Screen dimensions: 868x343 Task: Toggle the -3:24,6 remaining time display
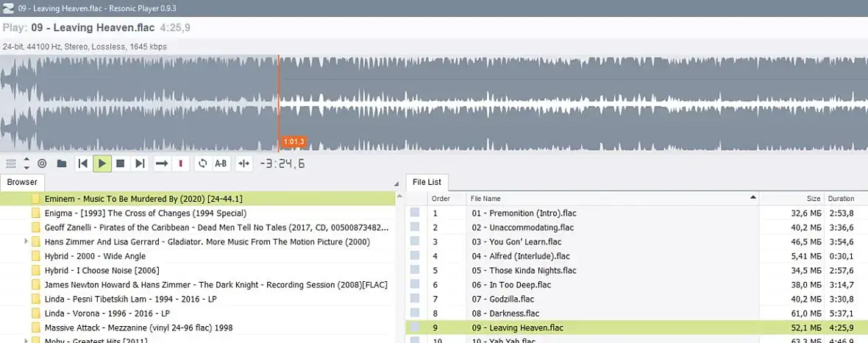(282, 164)
